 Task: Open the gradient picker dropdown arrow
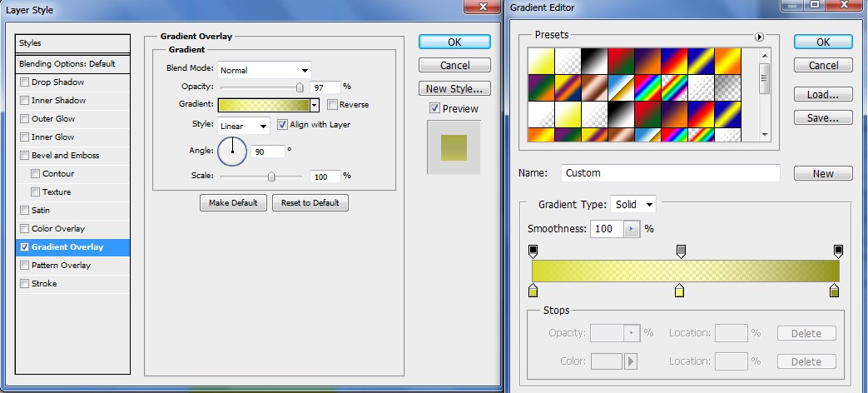tap(315, 105)
